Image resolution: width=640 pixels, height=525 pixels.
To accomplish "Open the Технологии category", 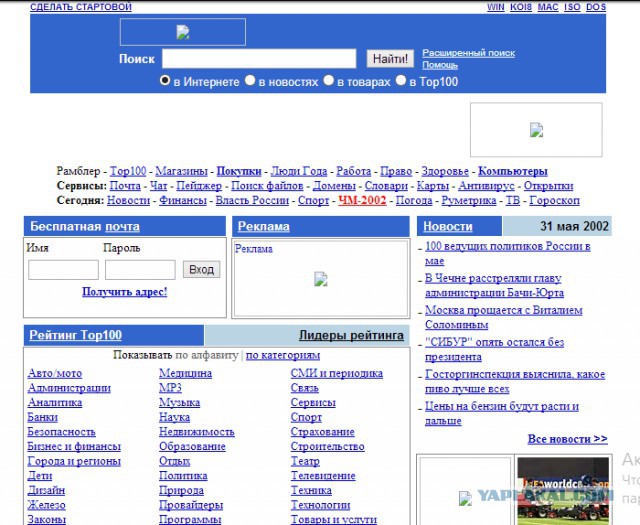I will (x=320, y=505).
